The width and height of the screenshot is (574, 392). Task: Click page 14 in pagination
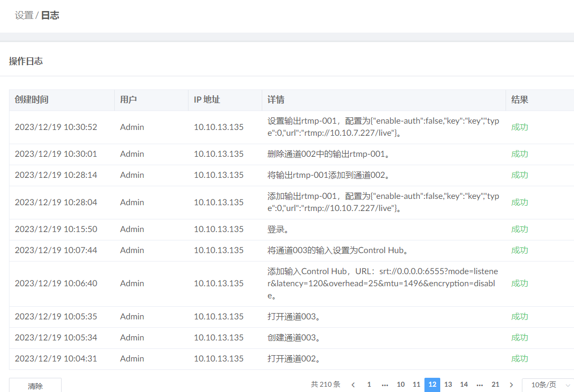pyautogui.click(x=464, y=385)
